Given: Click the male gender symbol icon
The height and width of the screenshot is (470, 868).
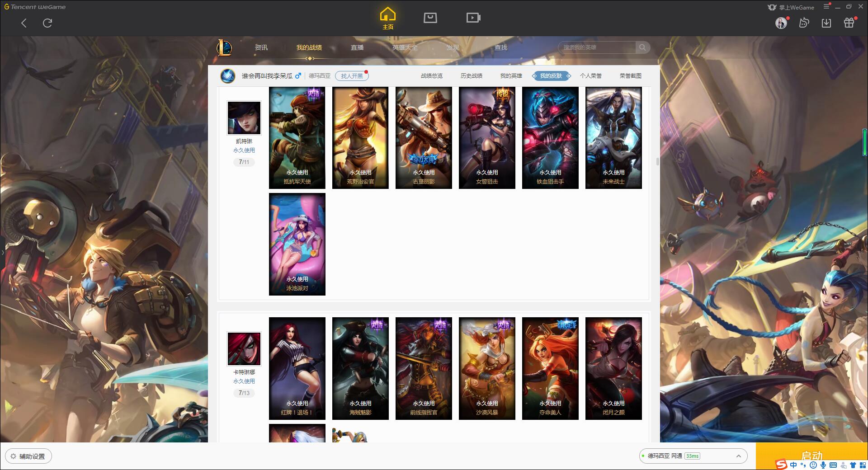Looking at the screenshot, I should (298, 75).
